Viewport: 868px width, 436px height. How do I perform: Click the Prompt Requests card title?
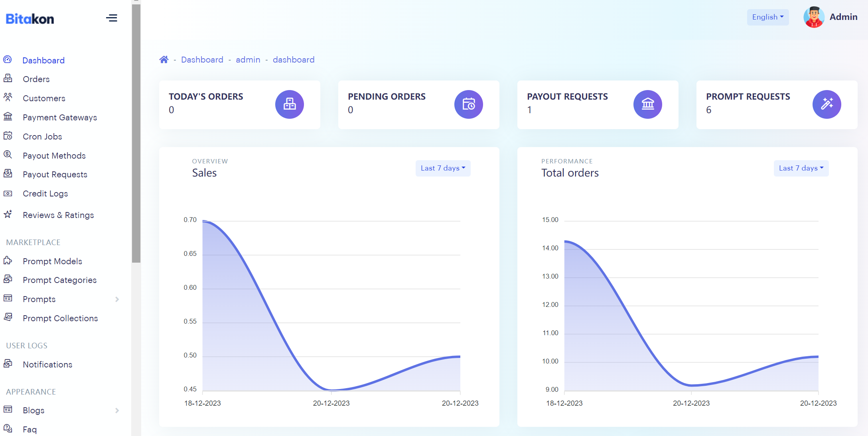748,96
